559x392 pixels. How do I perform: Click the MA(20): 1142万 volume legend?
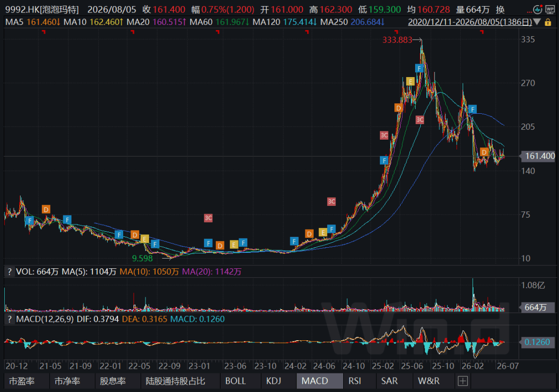(x=212, y=272)
